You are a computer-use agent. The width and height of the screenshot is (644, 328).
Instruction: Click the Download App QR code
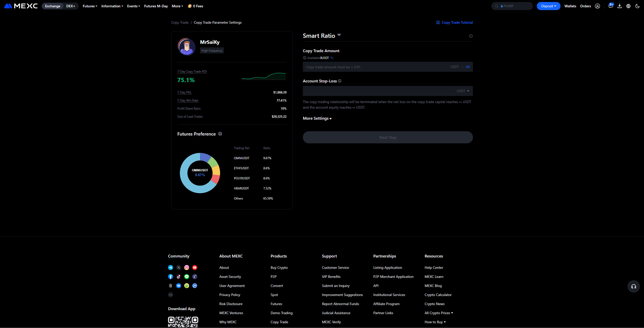pos(183,322)
